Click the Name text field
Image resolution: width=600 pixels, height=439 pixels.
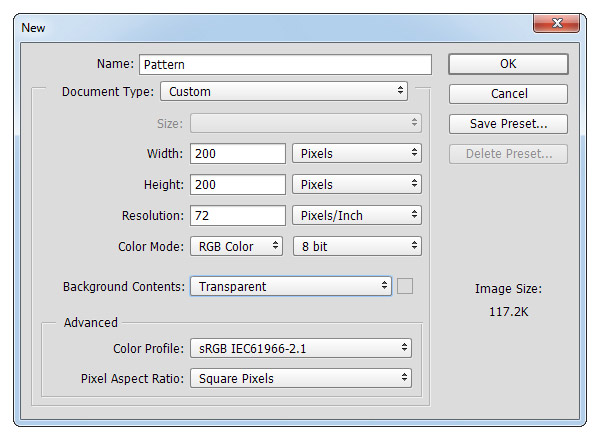point(285,64)
